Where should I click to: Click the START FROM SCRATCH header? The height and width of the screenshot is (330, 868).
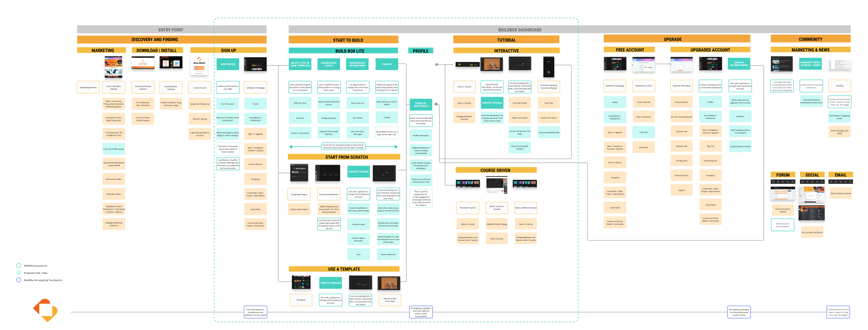pos(344,157)
